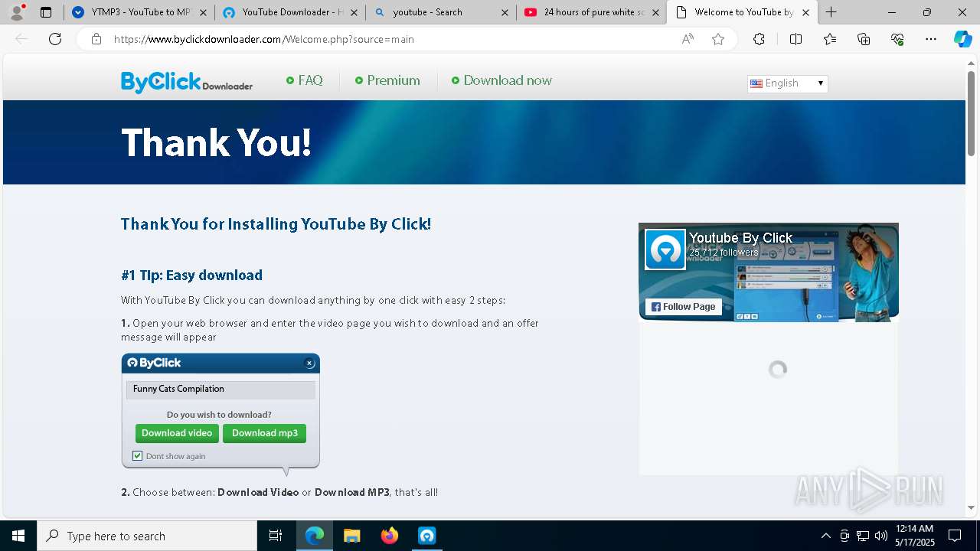Go back with the browser back arrow
The image size is (980, 551).
(x=21, y=39)
